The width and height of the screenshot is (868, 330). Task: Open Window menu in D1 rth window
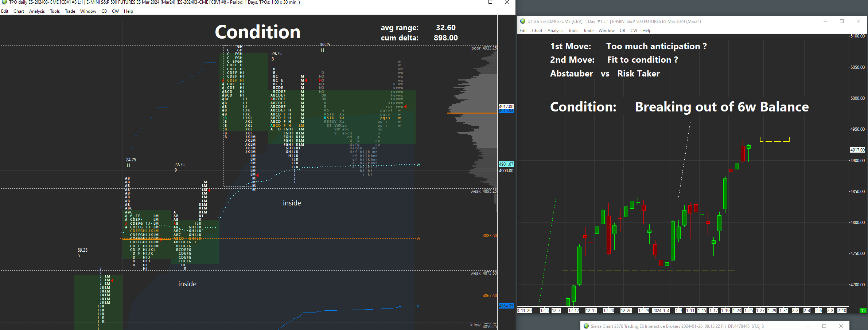(x=606, y=31)
